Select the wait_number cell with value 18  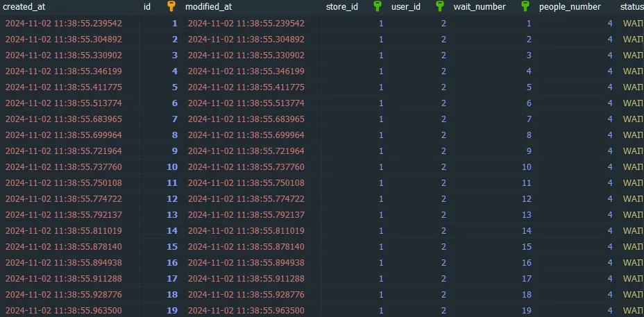pos(527,294)
